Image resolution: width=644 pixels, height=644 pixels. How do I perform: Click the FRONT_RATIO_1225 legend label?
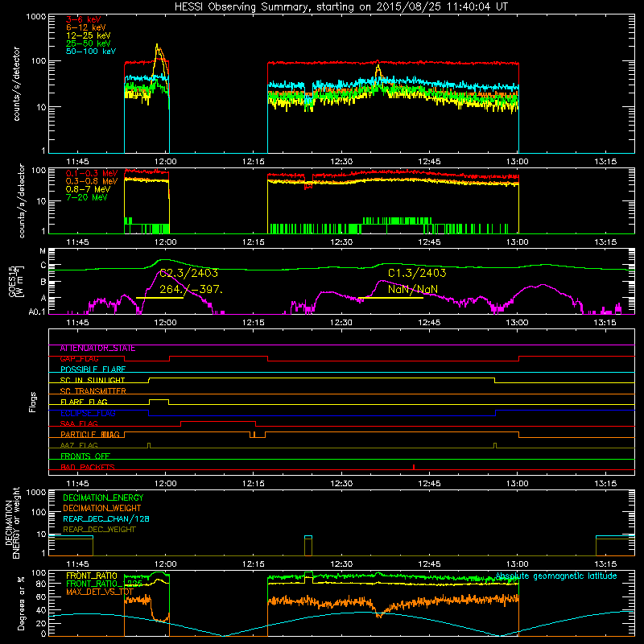click(104, 584)
